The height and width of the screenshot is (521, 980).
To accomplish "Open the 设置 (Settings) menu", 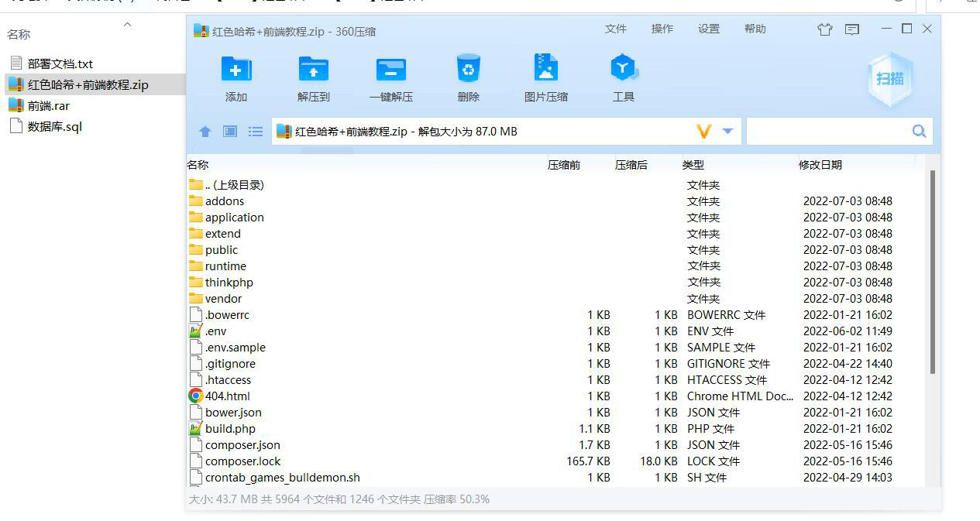I will point(708,29).
